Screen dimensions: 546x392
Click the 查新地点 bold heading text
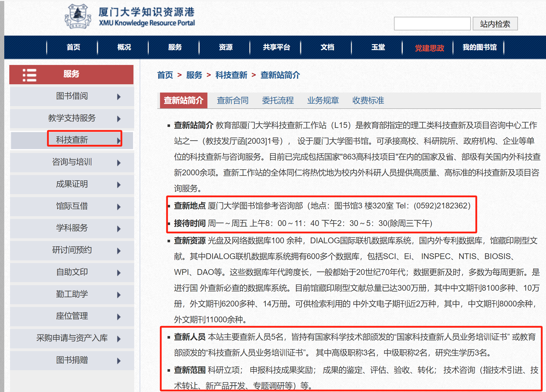[x=190, y=206]
